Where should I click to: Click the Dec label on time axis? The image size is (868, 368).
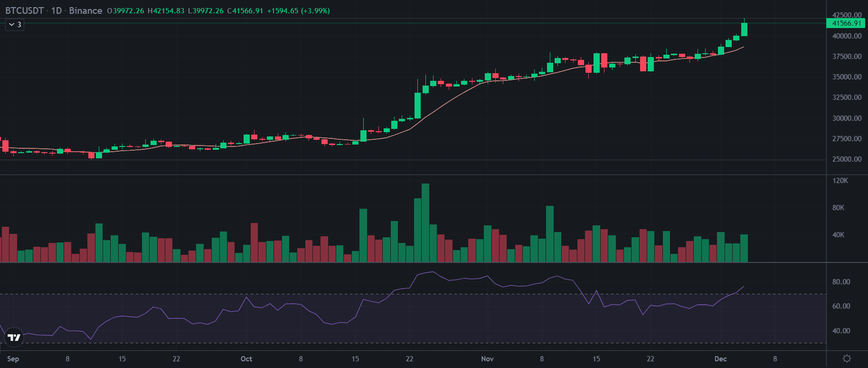720,359
